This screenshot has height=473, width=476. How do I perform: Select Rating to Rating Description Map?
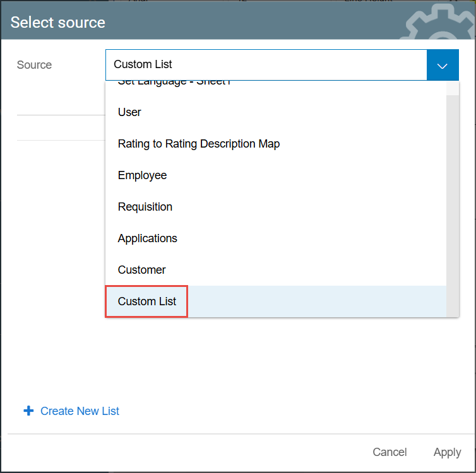point(199,144)
